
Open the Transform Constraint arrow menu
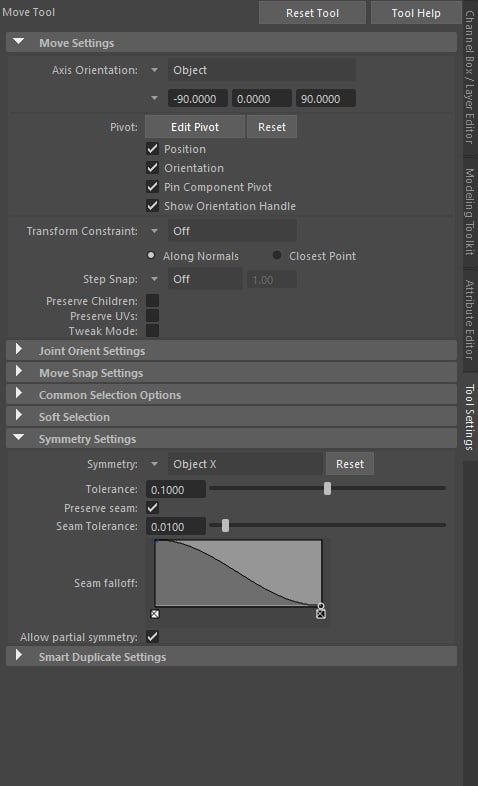click(154, 231)
